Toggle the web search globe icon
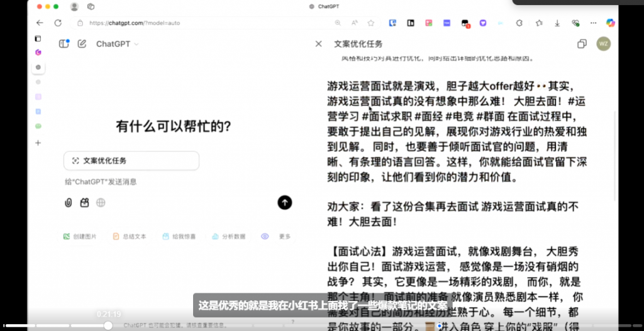 (x=101, y=202)
